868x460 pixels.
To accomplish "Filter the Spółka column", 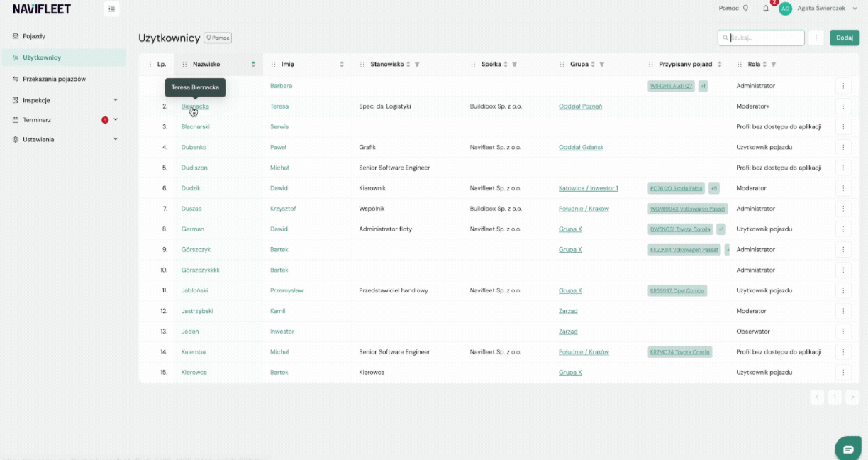I will [514, 65].
